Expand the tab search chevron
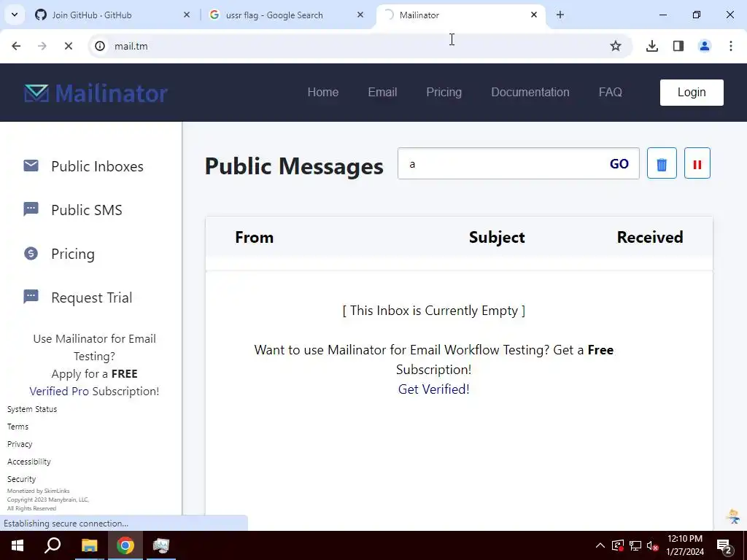This screenshot has height=560, width=747. (x=15, y=15)
